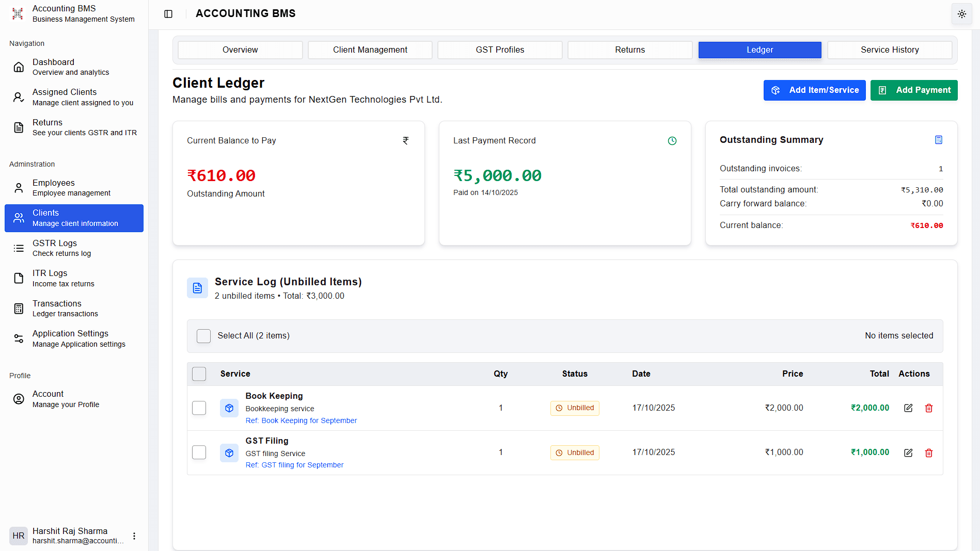Screen dimensions: 980x551
Task: Edit the Book Keeping service entry
Action: click(908, 408)
